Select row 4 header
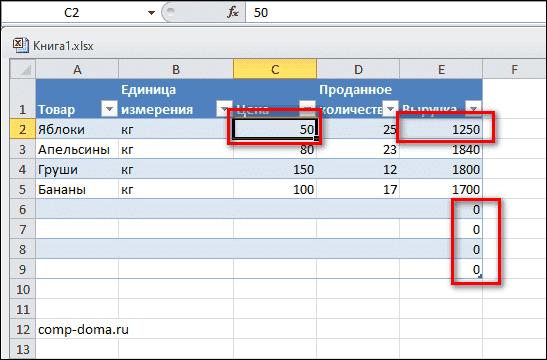 point(23,169)
